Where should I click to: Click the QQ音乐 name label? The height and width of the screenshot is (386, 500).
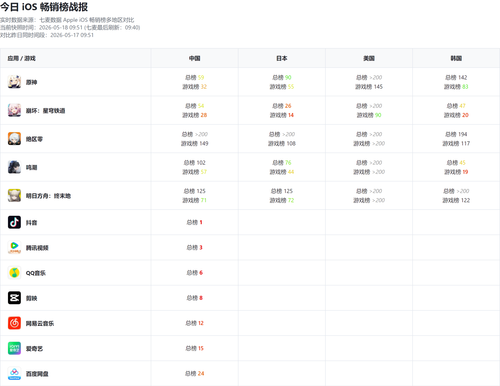[36, 273]
